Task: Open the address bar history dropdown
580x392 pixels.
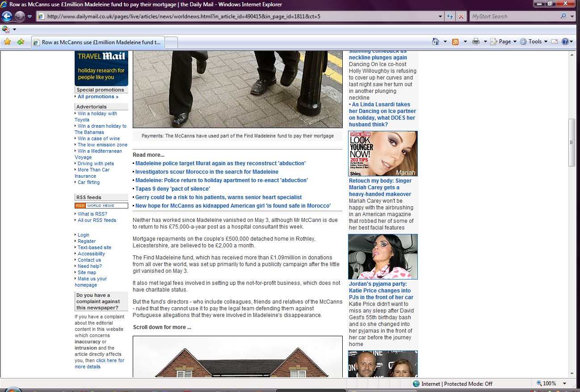Action: 441,17
